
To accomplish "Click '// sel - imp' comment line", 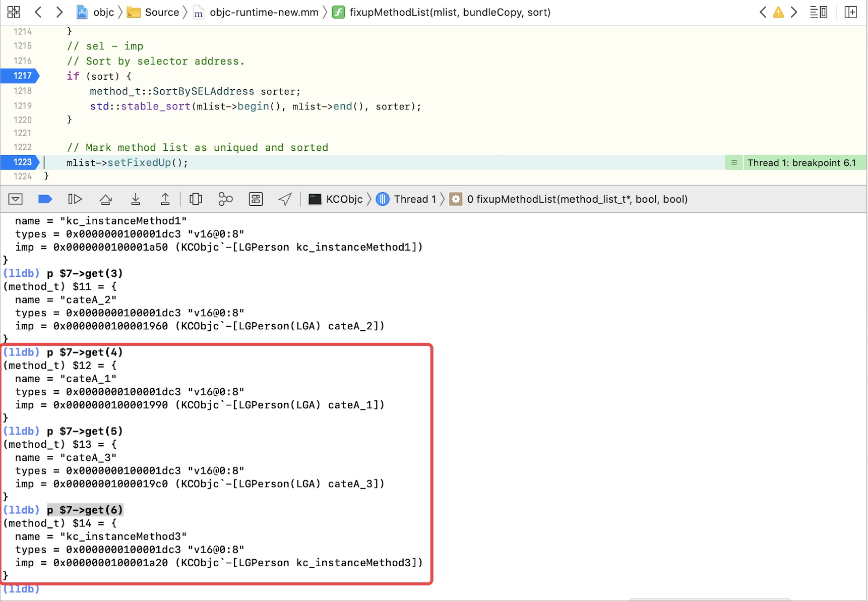I will [105, 46].
